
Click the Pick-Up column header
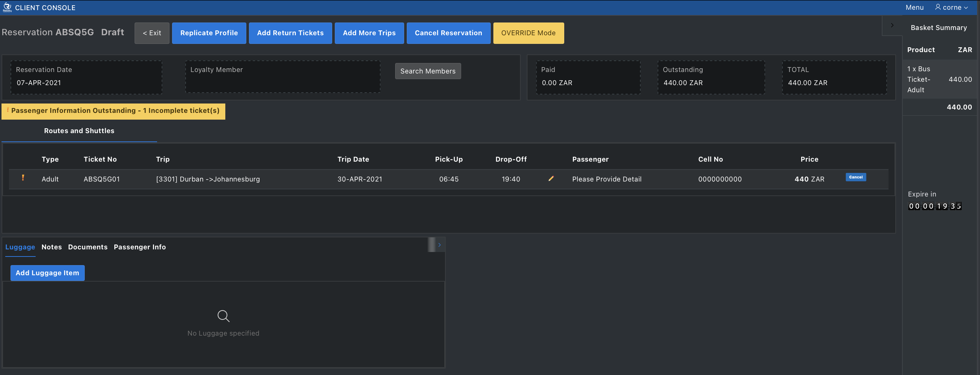[449, 159]
